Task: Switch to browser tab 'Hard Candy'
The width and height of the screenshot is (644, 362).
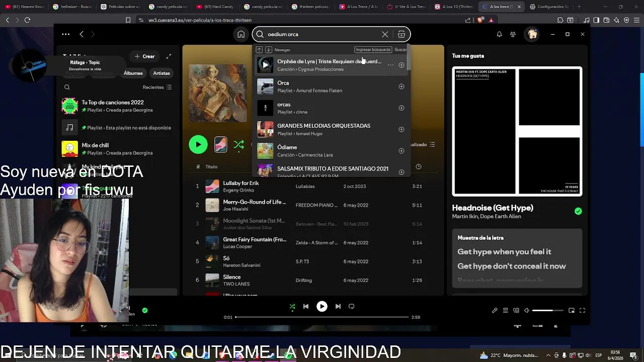Action: pyautogui.click(x=214, y=7)
